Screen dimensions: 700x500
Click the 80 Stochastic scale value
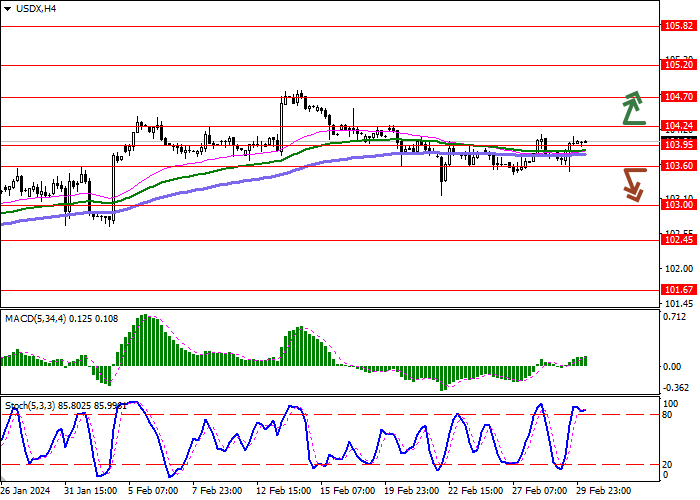(x=667, y=415)
